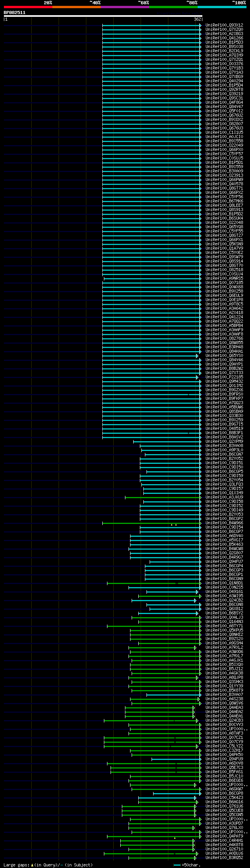Click the red 20% identity legend segment

(x=28, y=7)
